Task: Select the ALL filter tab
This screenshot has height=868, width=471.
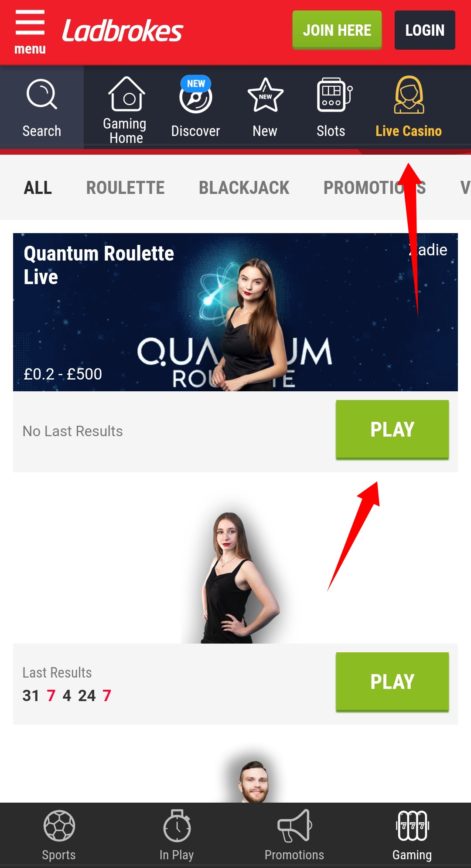Action: click(x=38, y=188)
